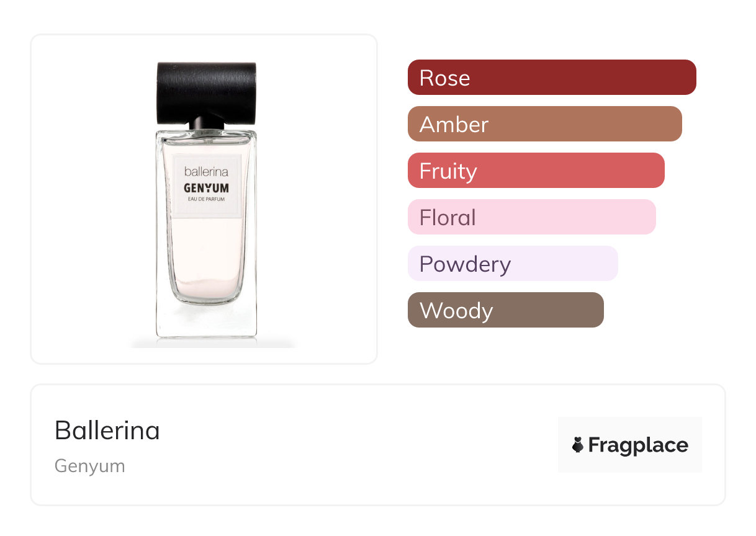756x536 pixels.
Task: Click the bold GENYUM text on bottle label
Action: click(x=207, y=187)
